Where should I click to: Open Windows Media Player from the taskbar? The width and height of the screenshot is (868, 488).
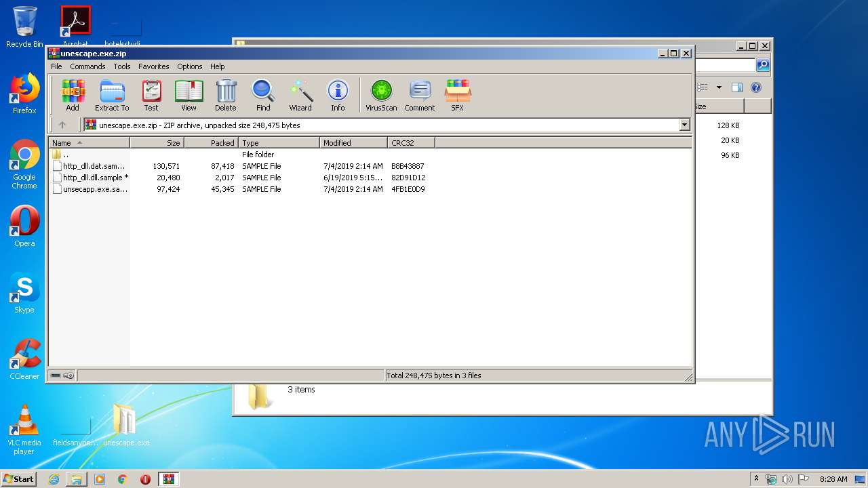tap(100, 479)
